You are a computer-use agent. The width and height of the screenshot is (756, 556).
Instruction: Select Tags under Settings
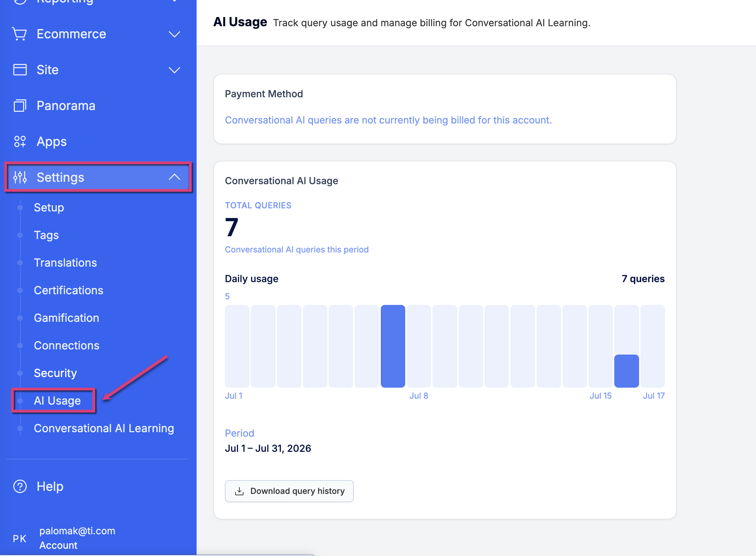[46, 235]
